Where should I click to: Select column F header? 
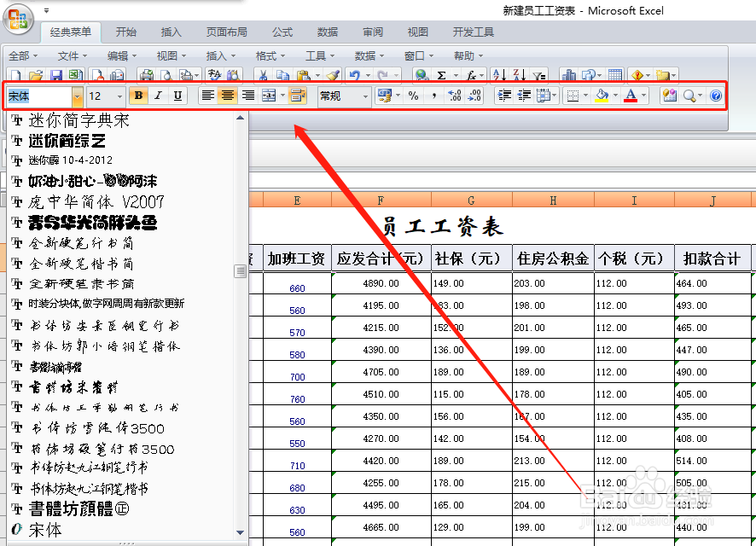pyautogui.click(x=381, y=200)
